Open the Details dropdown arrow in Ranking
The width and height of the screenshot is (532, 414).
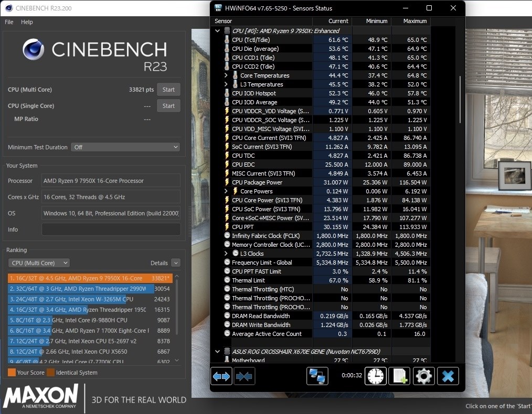coord(176,263)
